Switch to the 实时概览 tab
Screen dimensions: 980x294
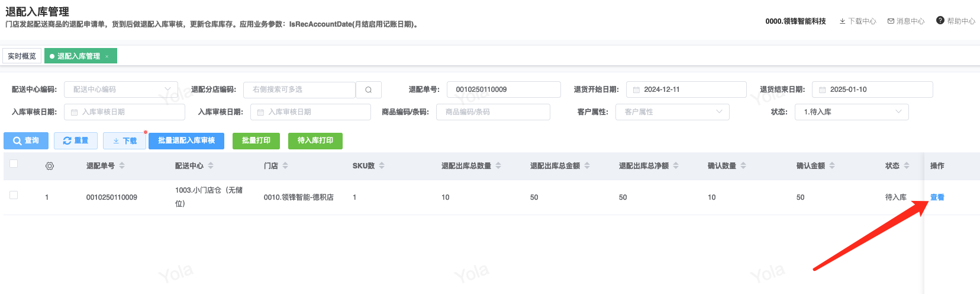point(22,56)
